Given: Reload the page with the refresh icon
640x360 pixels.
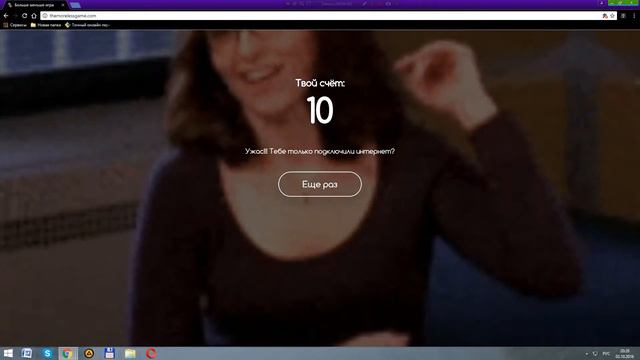Looking at the screenshot, I should pyautogui.click(x=24, y=16).
